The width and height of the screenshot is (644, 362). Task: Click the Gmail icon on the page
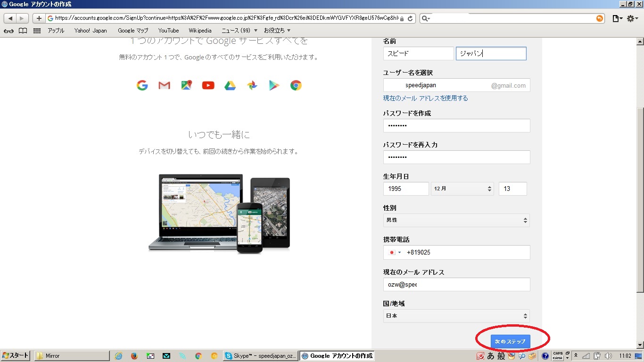pyautogui.click(x=164, y=85)
